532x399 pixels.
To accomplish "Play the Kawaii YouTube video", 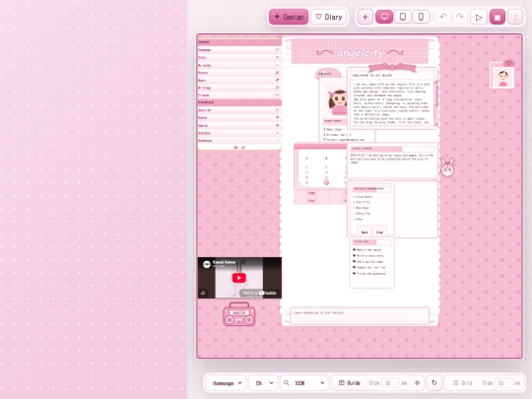I will click(x=239, y=278).
